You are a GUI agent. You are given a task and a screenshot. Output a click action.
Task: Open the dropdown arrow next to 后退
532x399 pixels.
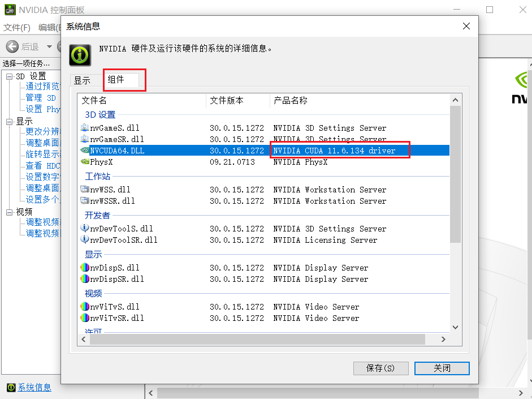(x=49, y=46)
